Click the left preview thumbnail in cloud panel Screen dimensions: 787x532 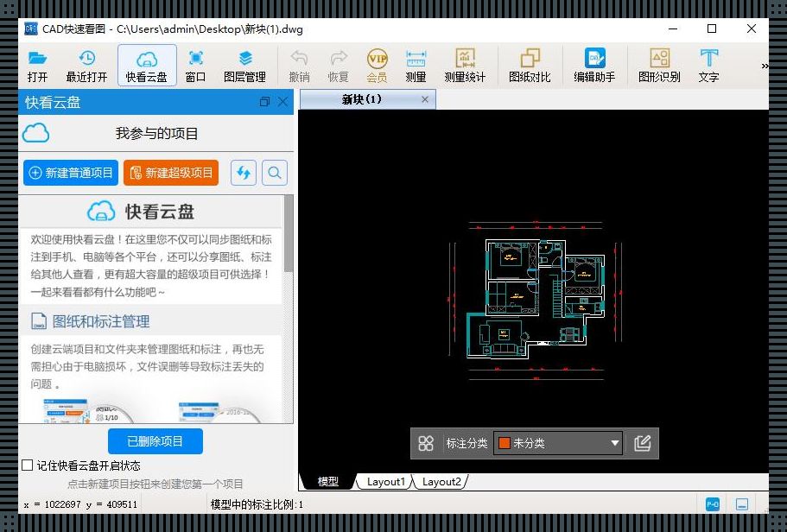pyautogui.click(x=88, y=410)
